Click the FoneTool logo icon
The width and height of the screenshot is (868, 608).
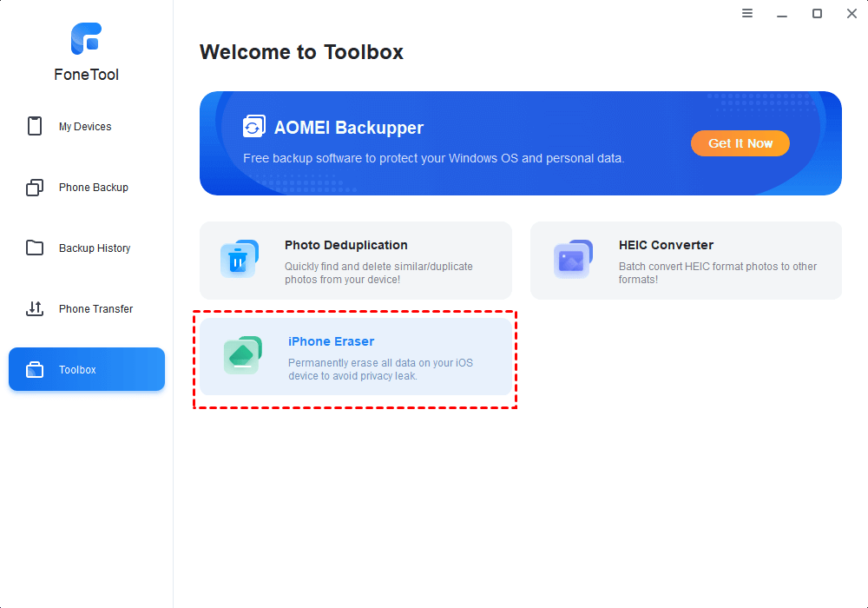click(x=86, y=38)
